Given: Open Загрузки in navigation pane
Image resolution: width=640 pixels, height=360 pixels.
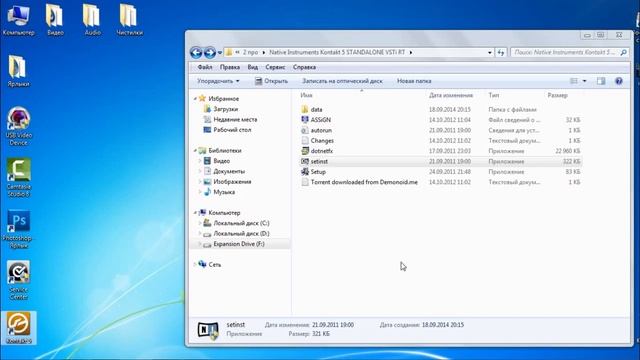Looking at the screenshot, I should click(225, 109).
